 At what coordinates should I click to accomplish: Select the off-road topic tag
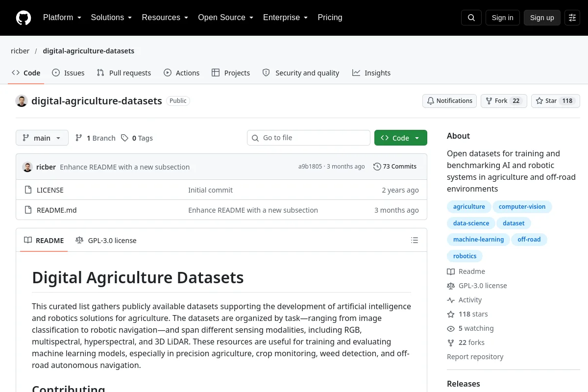pyautogui.click(x=529, y=240)
